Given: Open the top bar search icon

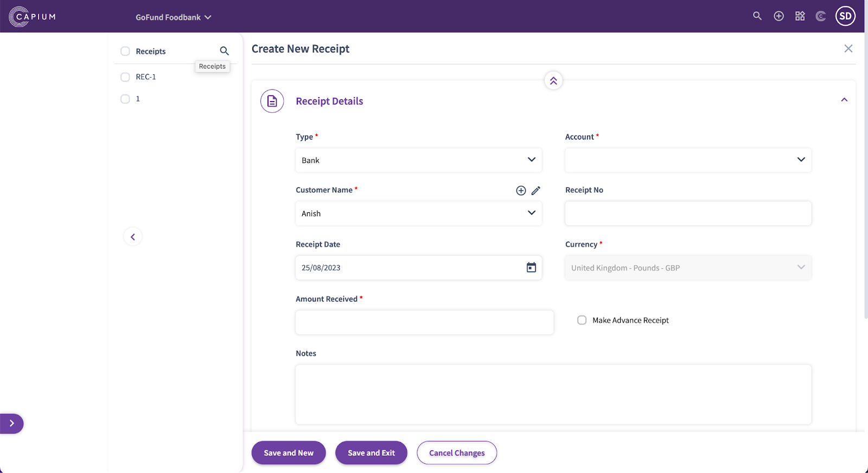Looking at the screenshot, I should pyautogui.click(x=757, y=16).
